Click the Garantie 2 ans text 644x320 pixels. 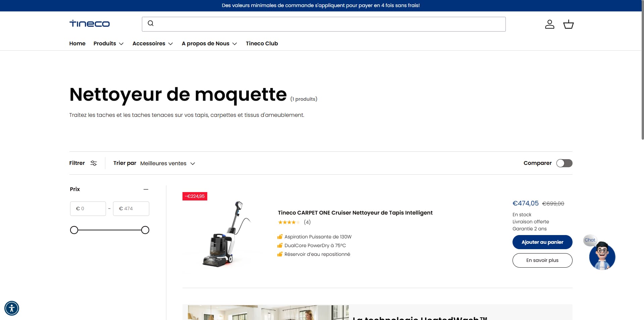(530, 229)
